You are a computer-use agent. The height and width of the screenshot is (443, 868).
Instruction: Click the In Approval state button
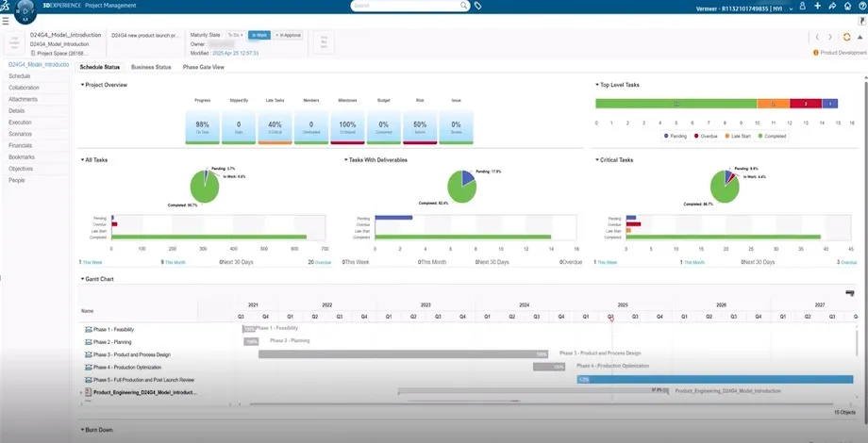pos(288,35)
